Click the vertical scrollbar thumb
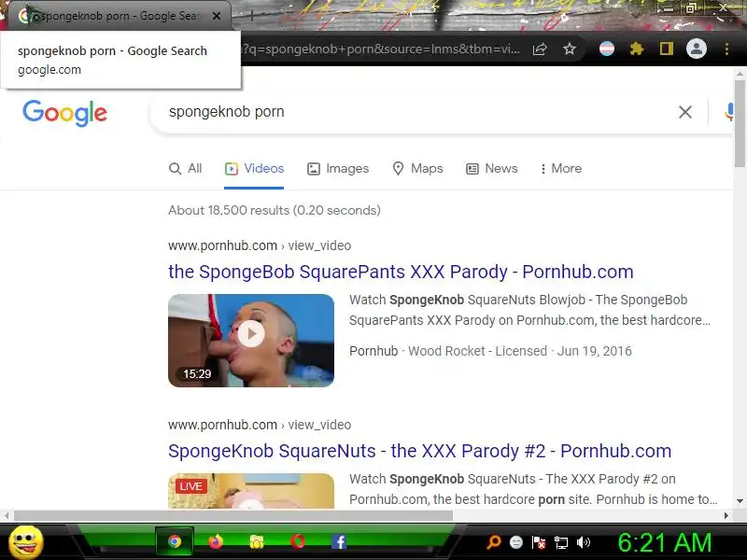 740,124
